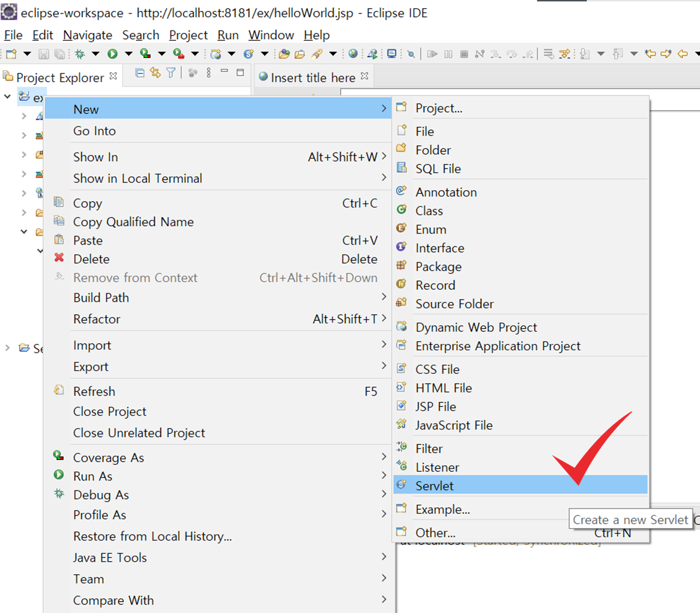Select the Project Explorer tab
700x613 pixels.
tap(60, 77)
